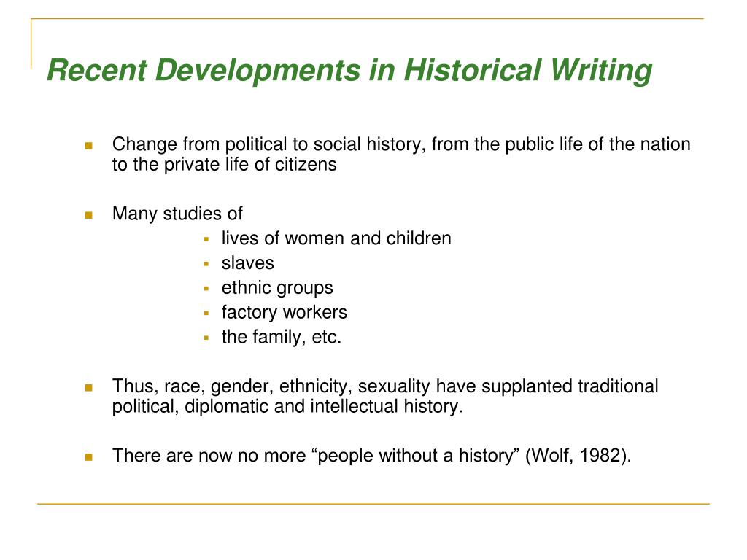Viewport: 747px width, 560px height.
Task: Click the line 'political, diplomatic and intellectual history.'
Action: pyautogui.click(x=287, y=407)
